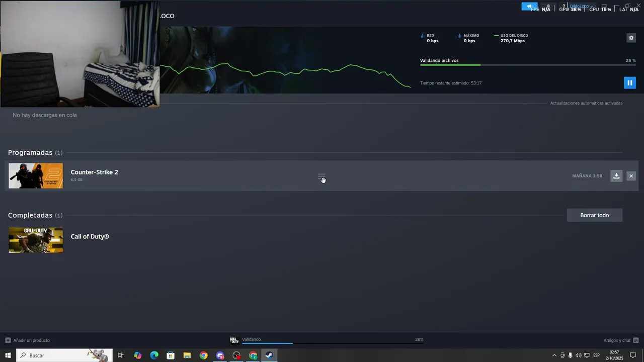Open Windows notification center
The height and width of the screenshot is (362, 644).
click(633, 355)
